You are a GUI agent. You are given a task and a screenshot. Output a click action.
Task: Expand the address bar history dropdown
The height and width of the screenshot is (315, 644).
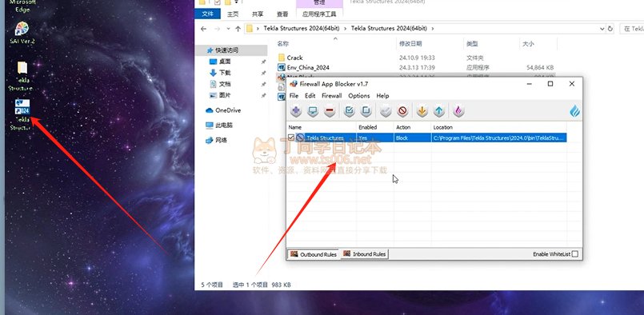[602, 29]
